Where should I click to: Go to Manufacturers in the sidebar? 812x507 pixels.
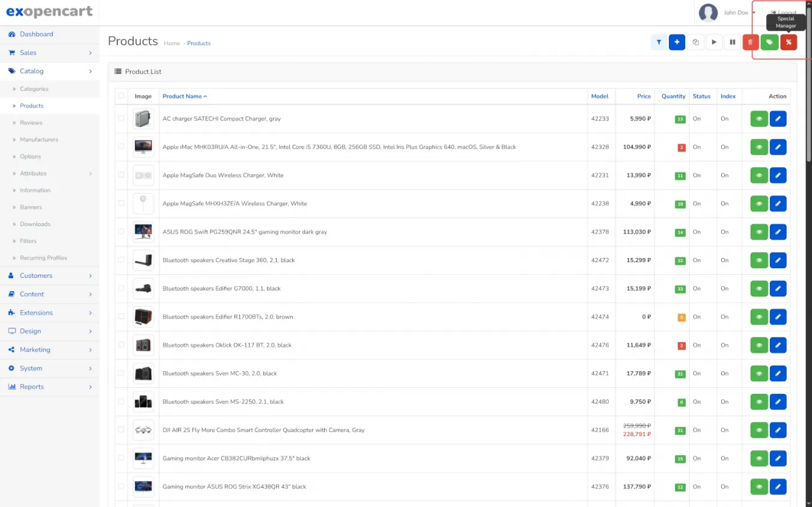39,140
